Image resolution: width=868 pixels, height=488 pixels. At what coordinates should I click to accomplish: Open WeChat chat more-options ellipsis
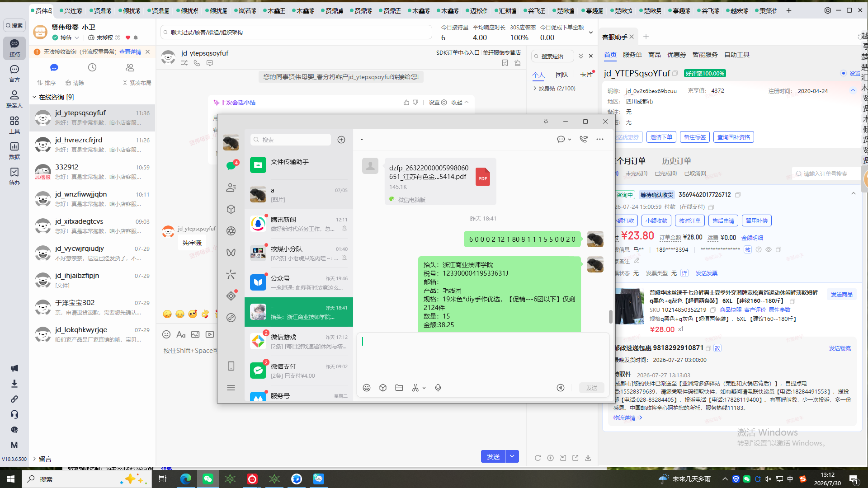600,139
